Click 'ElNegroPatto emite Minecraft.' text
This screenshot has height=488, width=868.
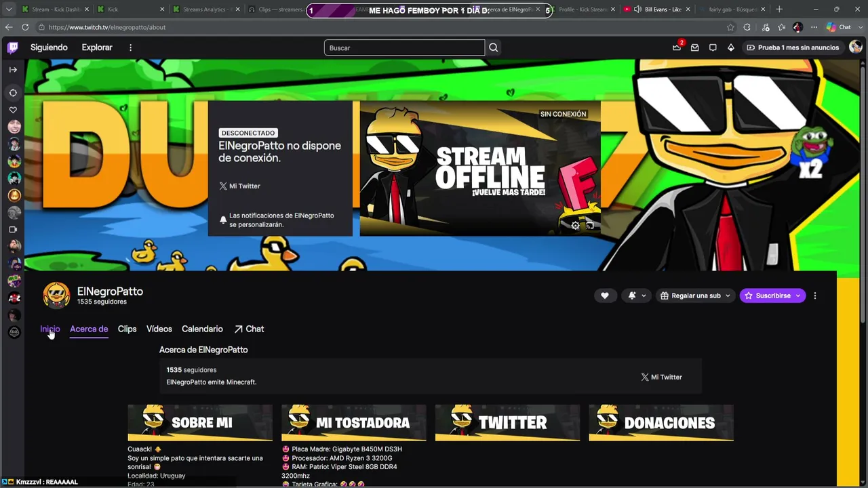[212, 382]
